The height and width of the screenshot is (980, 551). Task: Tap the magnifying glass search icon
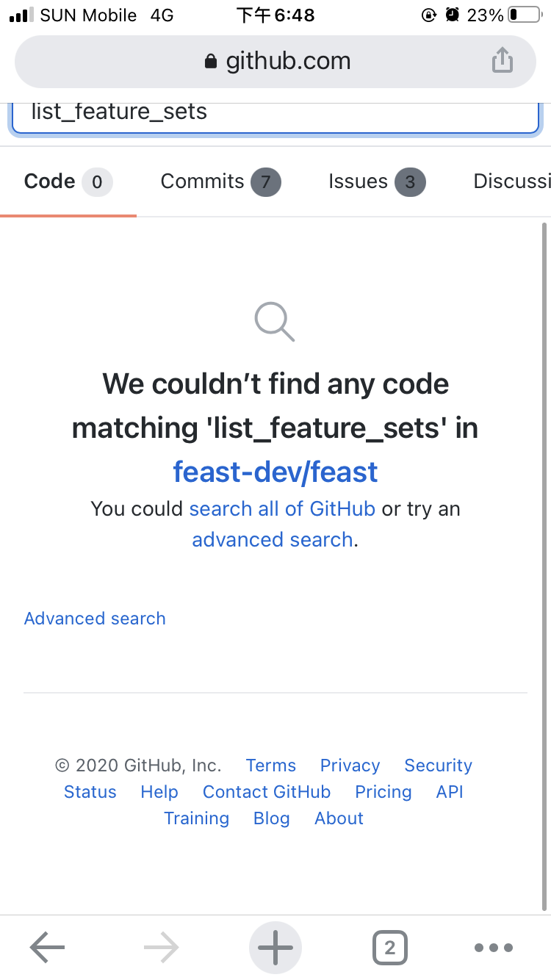pyautogui.click(x=274, y=321)
